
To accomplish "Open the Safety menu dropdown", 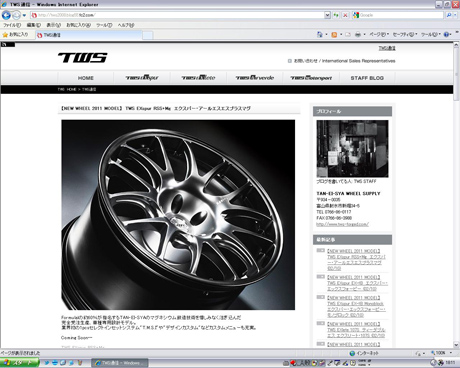I will point(405,34).
